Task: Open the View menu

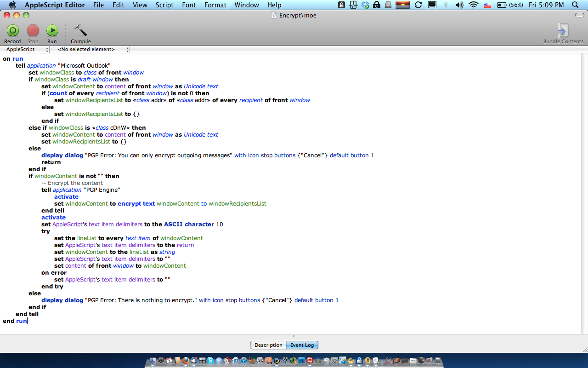Action: pos(140,5)
